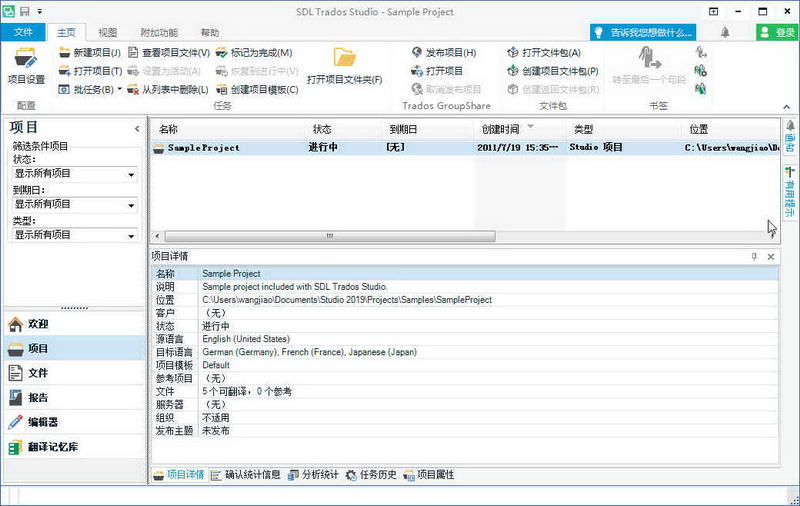800x506 pixels.
Task: Select the 目标语言 row in details
Action: [465, 352]
